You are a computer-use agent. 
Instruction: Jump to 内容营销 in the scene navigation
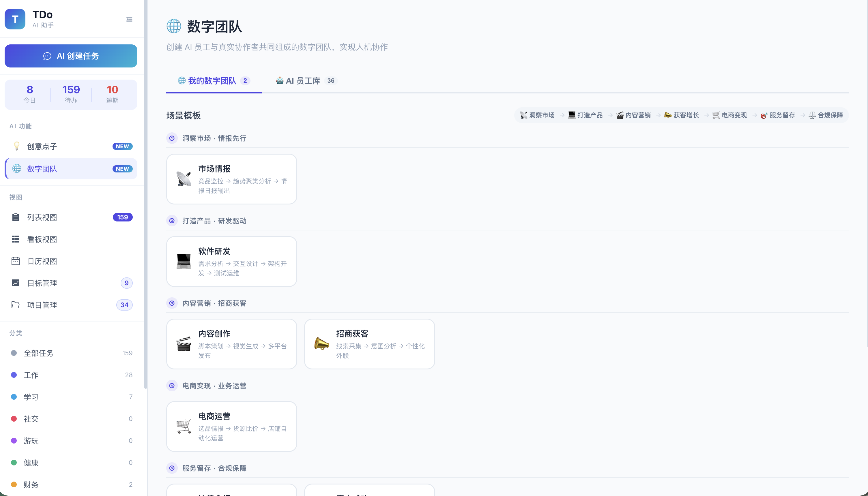[633, 115]
